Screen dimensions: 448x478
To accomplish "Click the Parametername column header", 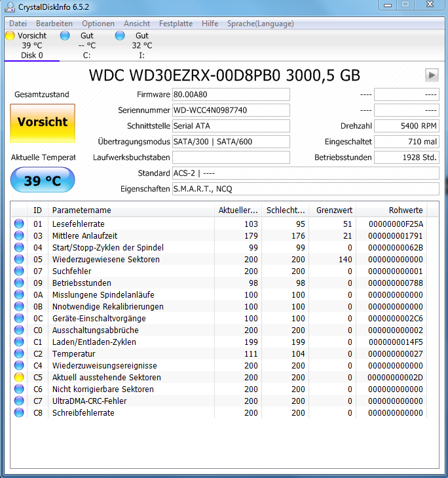I will [131, 210].
